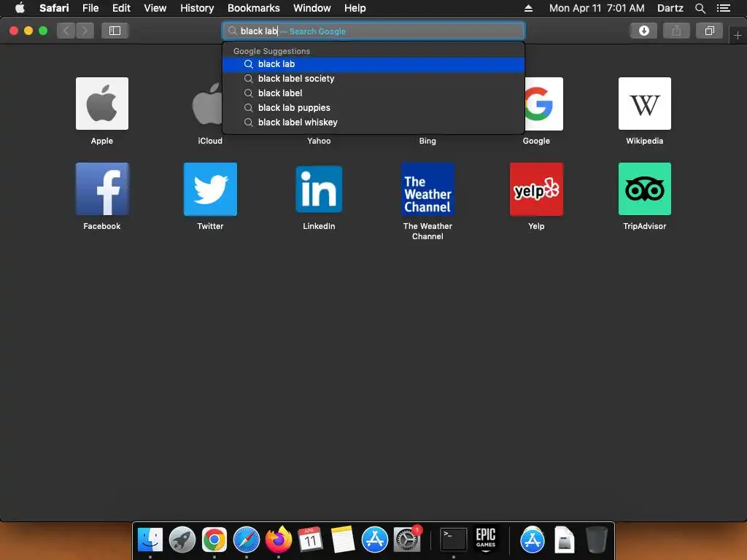Open The Weather Channel favorite tile
This screenshot has width=747, height=560.
tap(427, 189)
